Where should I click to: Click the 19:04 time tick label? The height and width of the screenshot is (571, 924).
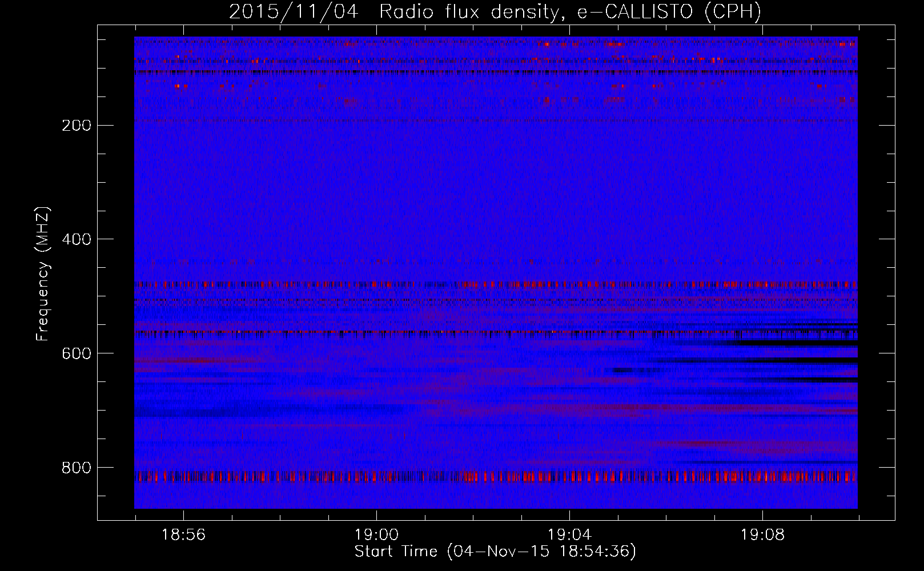(569, 535)
